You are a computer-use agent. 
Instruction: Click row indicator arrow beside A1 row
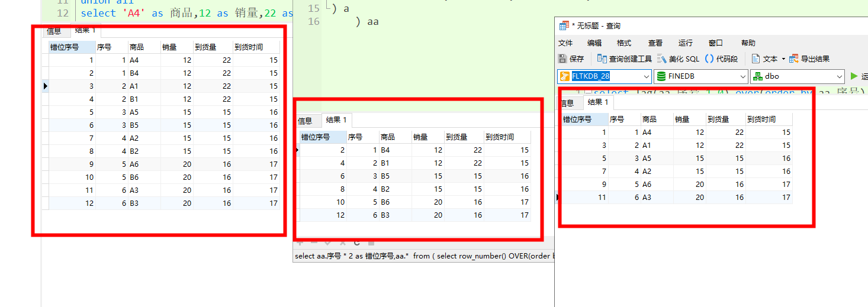[46, 86]
